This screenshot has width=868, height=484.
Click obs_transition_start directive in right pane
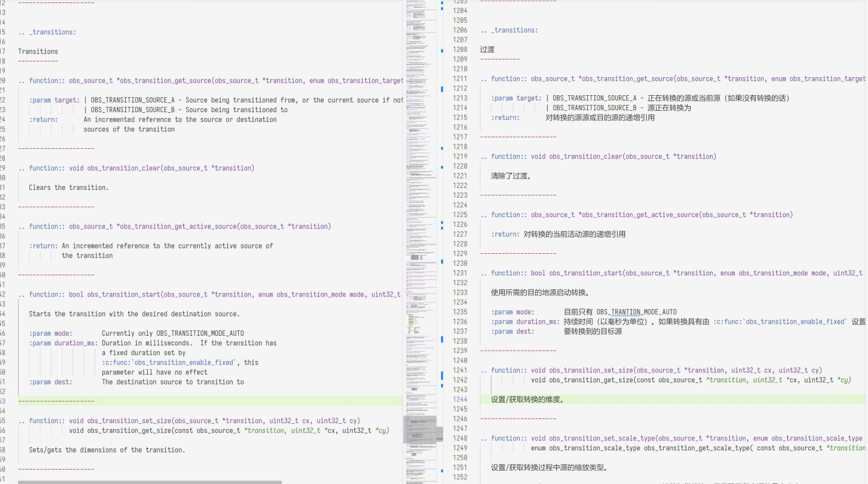click(x=585, y=273)
